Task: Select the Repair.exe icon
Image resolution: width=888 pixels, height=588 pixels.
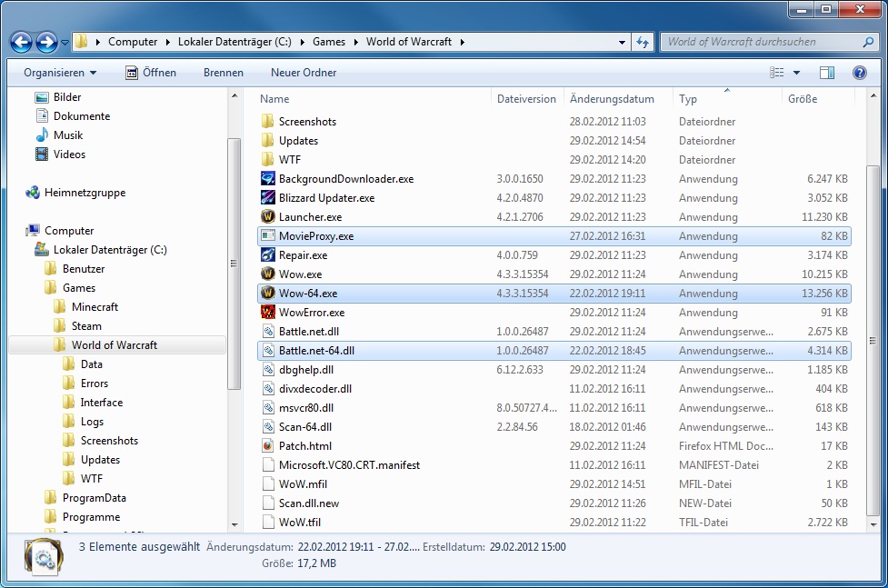Action: [267, 254]
